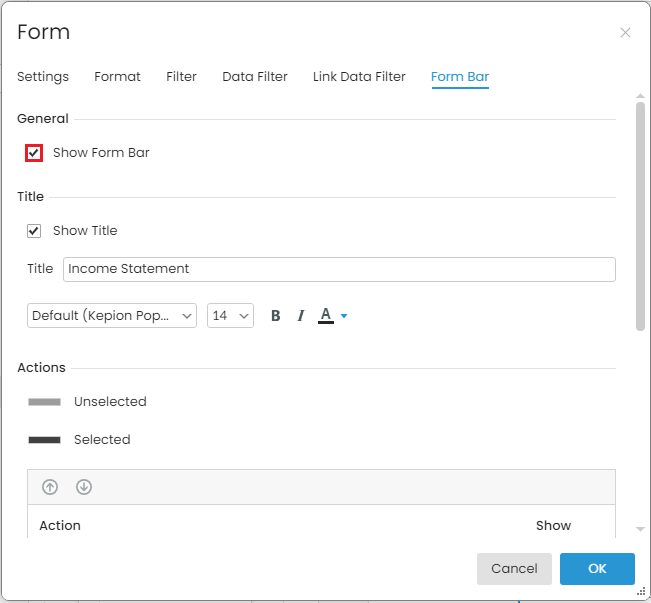Screen dimensions: 651x603
Task: Toggle italic for the title text
Action: [301, 316]
